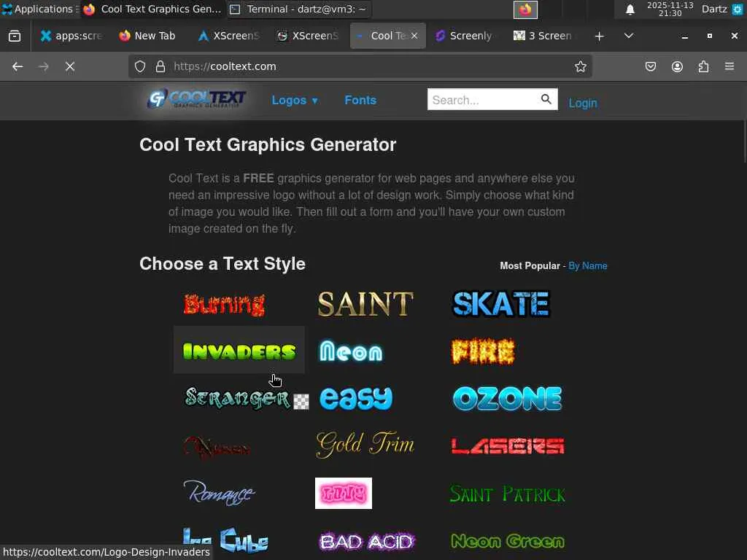Switch to the New Tab tab
The width and height of the screenshot is (747, 560).
click(147, 36)
